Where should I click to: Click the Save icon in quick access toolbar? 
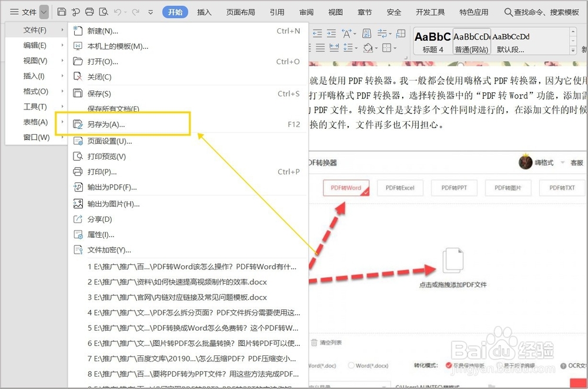pos(62,11)
